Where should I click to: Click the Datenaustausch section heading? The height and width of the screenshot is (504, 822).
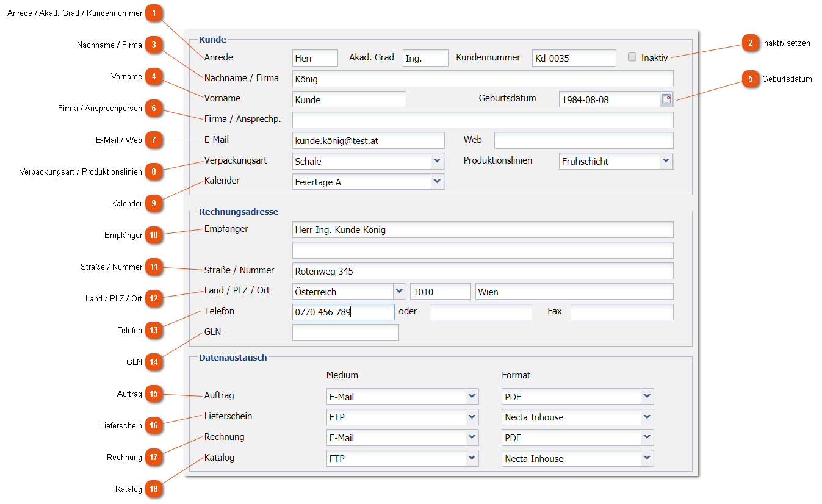pyautogui.click(x=233, y=358)
